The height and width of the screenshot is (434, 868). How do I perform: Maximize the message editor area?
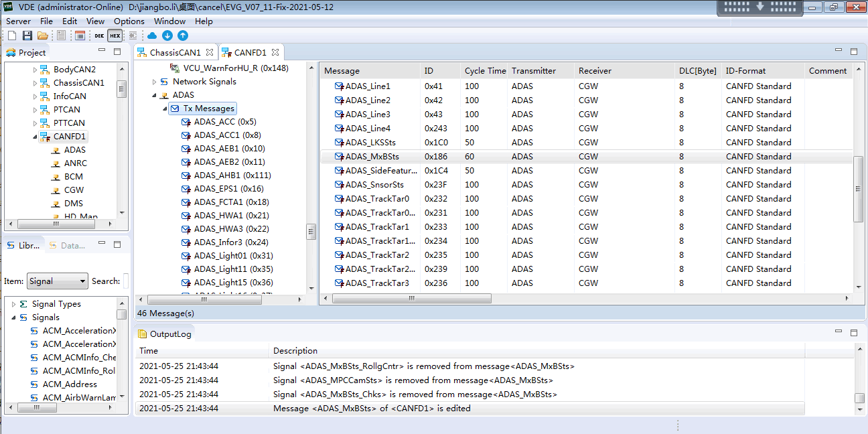click(x=854, y=51)
